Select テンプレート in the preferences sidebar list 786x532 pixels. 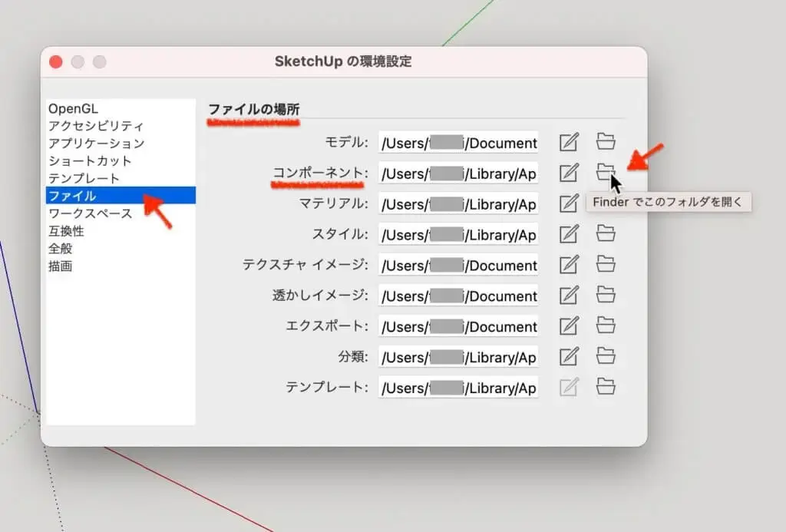click(x=121, y=179)
